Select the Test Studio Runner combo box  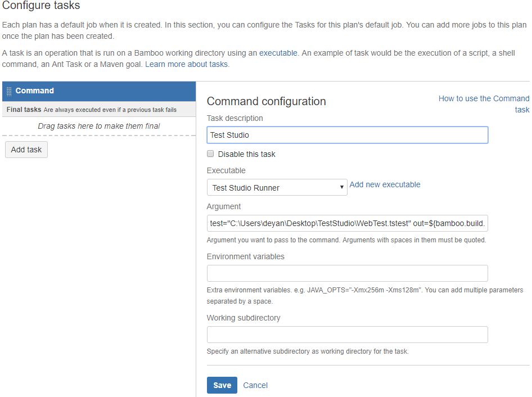[x=277, y=187]
